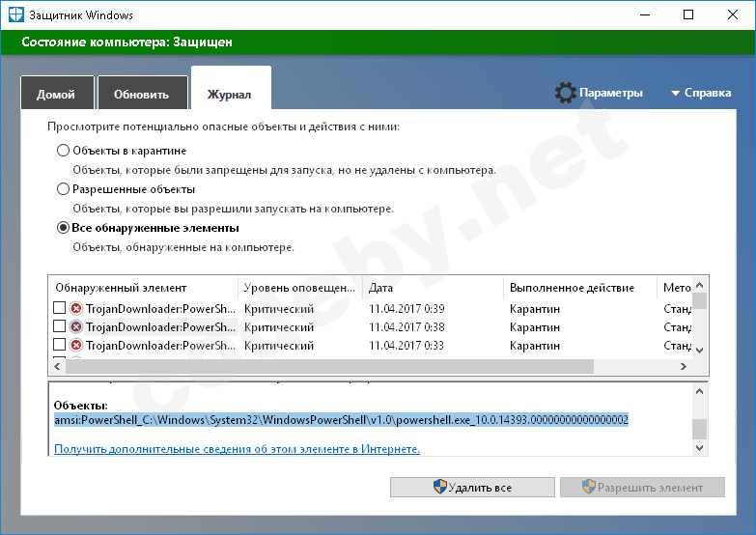This screenshot has width=756, height=535.
Task: Click red threat icon in 0:33 row
Action: coord(76,346)
